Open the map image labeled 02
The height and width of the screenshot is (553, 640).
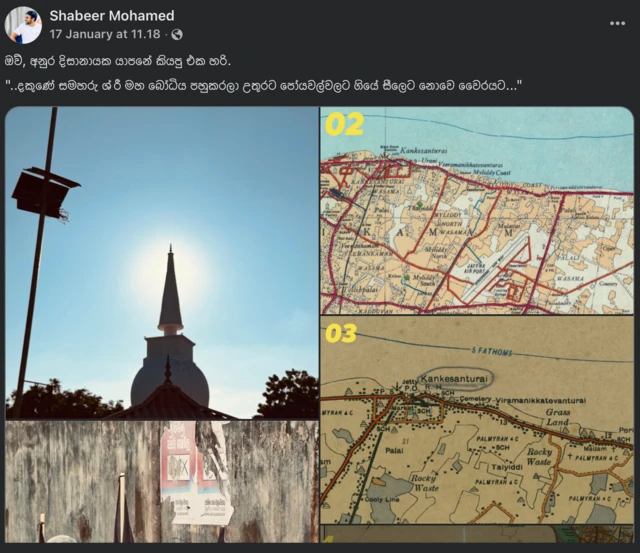[477, 210]
